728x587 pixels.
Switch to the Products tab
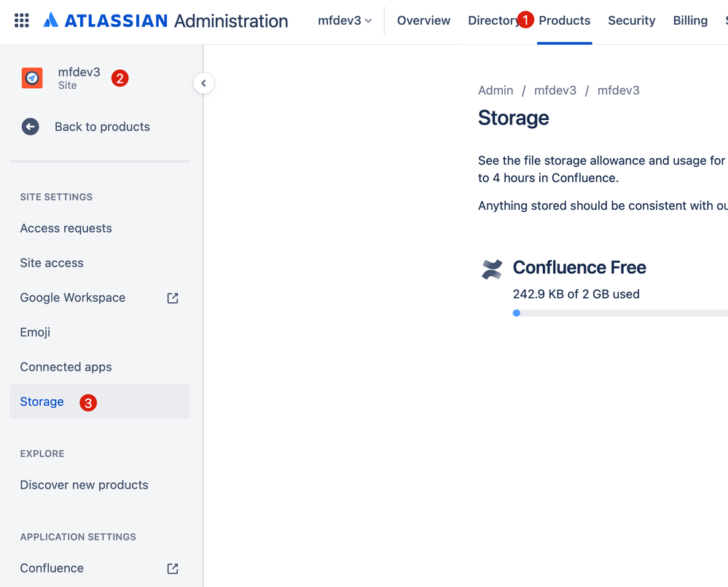pos(564,20)
